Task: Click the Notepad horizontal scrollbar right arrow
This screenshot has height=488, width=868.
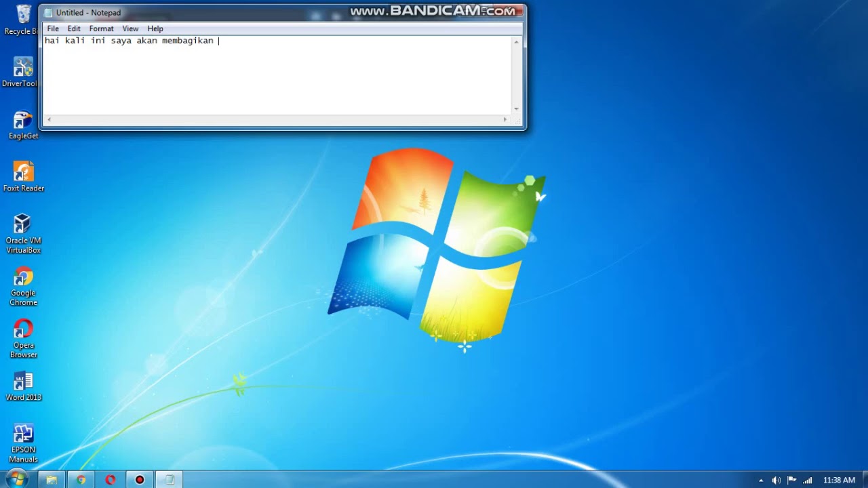Action: (505, 120)
